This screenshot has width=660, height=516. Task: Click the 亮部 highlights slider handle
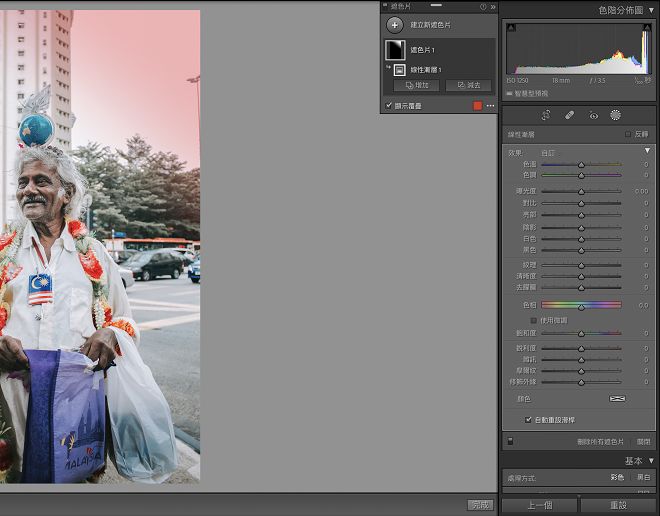pos(581,215)
